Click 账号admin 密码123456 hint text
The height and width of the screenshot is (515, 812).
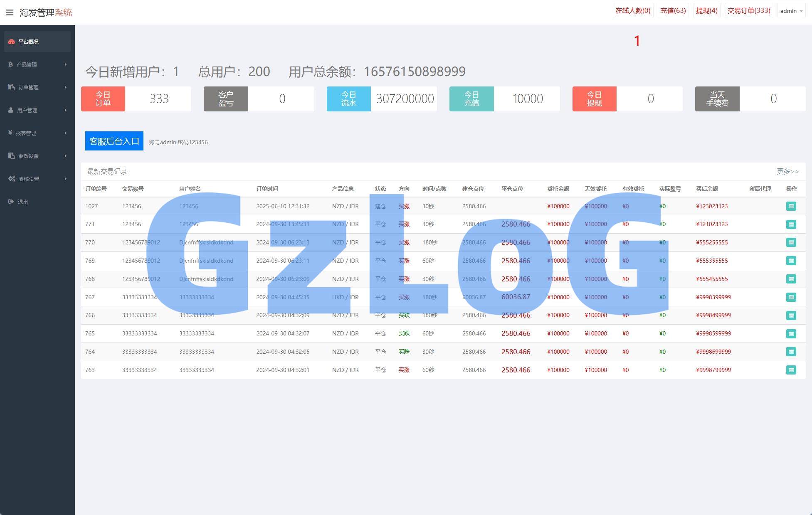[178, 142]
